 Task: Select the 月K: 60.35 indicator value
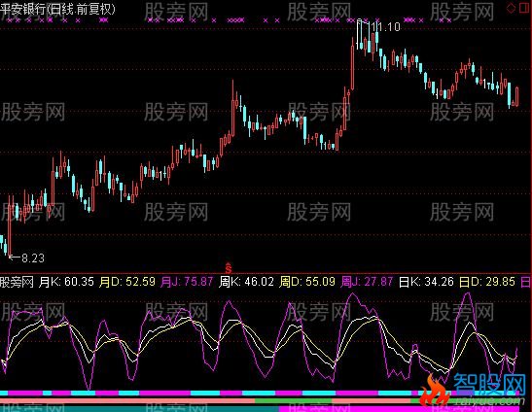(66, 282)
